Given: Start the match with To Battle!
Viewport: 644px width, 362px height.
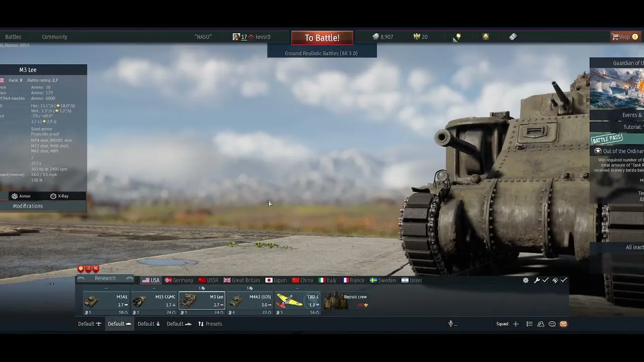Looking at the screenshot, I should tap(322, 38).
